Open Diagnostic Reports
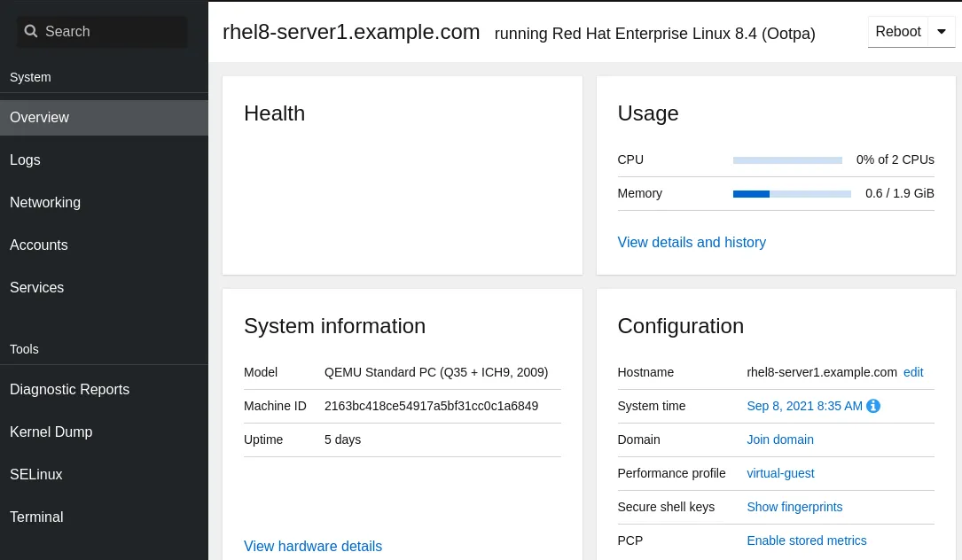The width and height of the screenshot is (962, 560). coord(69,390)
